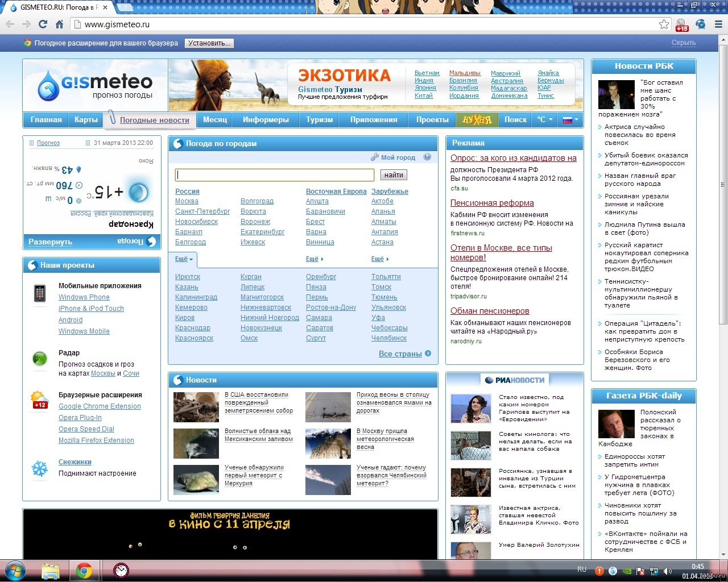
Task: Click the Gismeteo logo
Action: pos(96,85)
